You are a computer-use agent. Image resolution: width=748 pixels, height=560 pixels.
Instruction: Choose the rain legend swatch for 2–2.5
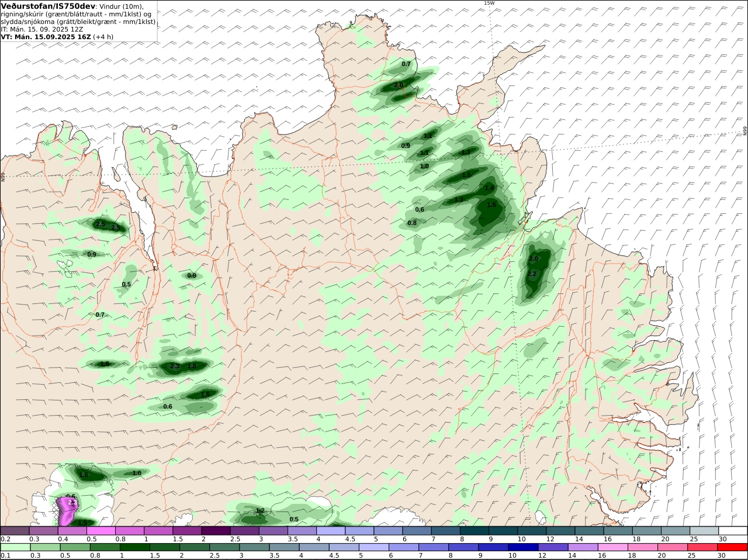[194, 547]
